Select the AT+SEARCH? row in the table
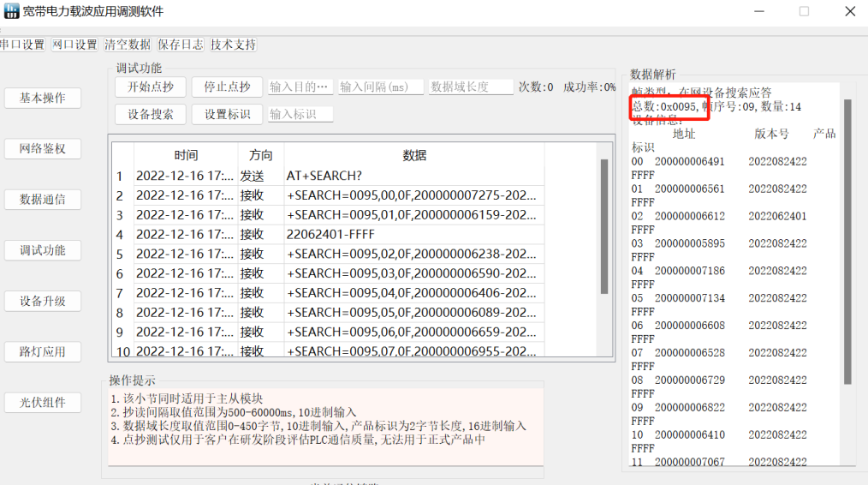Screen dimensions: 868x485 point(342,177)
